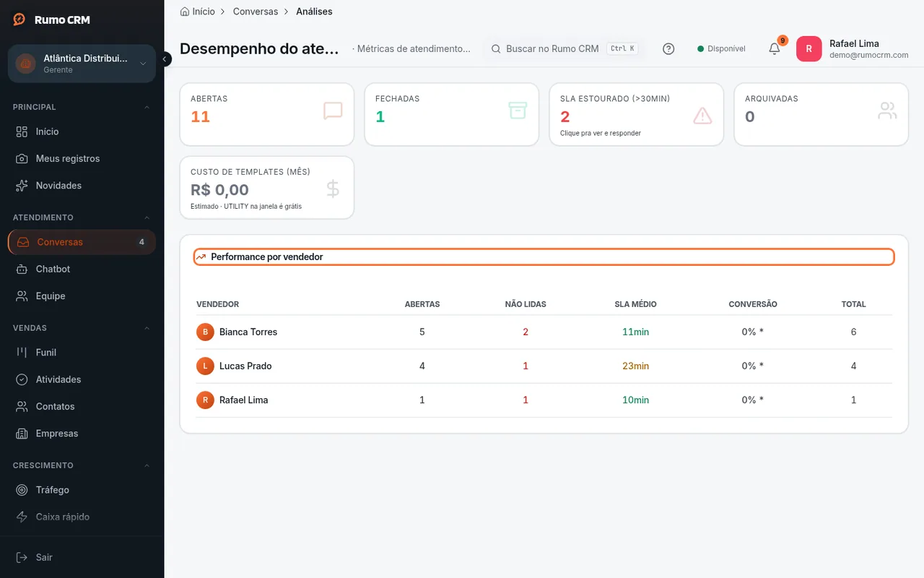Click Lucas Prado's avatar in the table
This screenshot has width=924, height=578.
pos(205,366)
